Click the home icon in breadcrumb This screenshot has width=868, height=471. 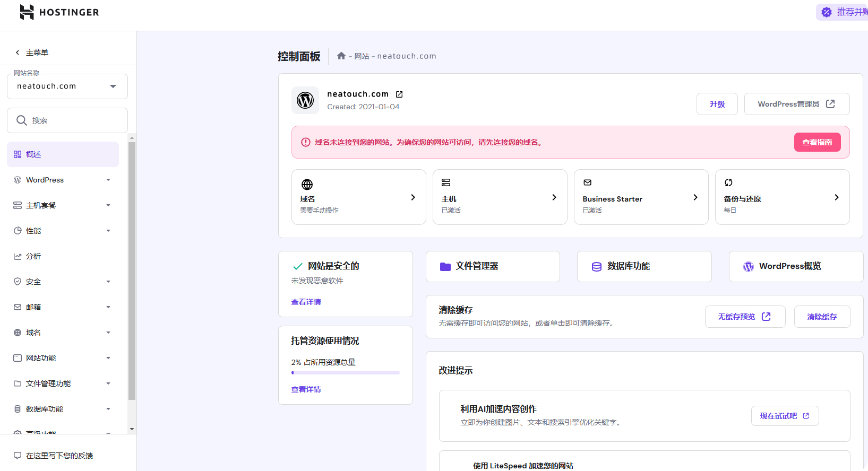[341, 56]
